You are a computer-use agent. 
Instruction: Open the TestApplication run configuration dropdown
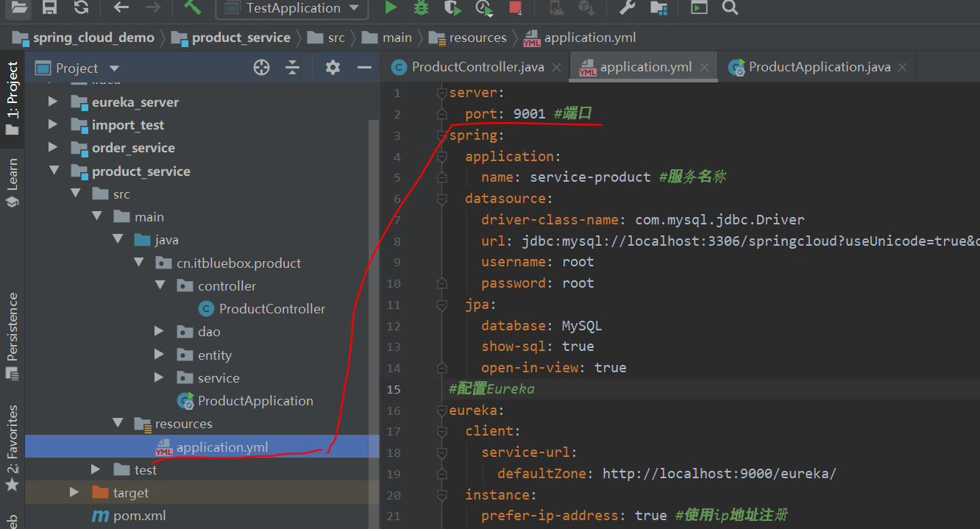coord(292,8)
